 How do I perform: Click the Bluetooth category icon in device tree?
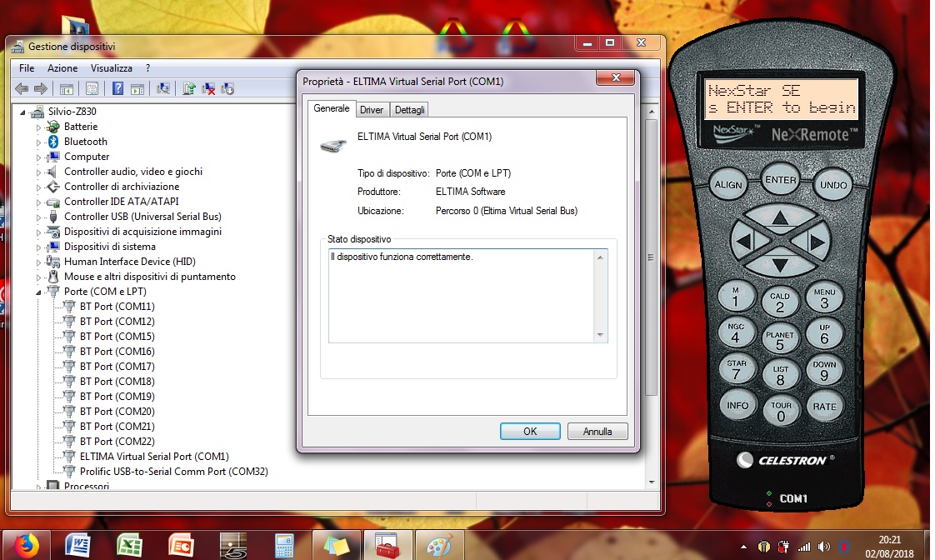(53, 142)
